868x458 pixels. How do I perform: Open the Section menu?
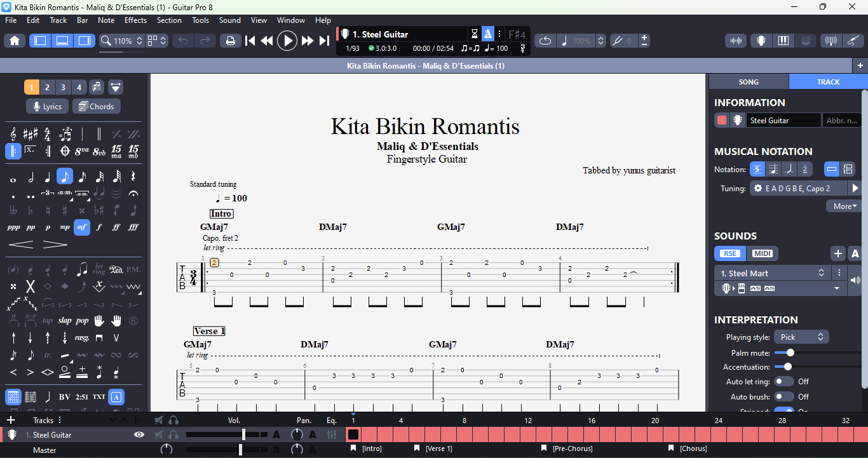[169, 20]
